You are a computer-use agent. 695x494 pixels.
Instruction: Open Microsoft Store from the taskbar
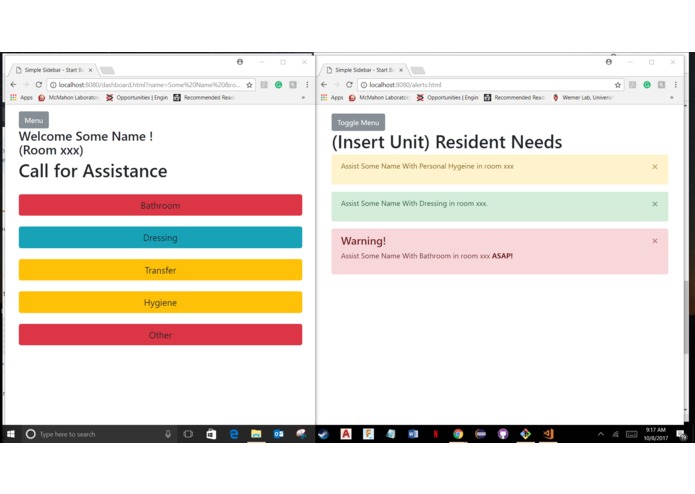(x=211, y=434)
